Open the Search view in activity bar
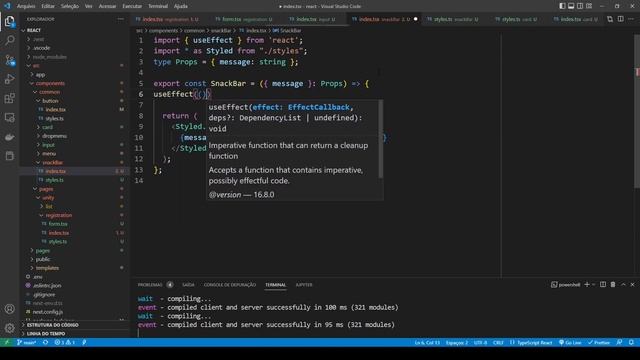 tap(10, 40)
